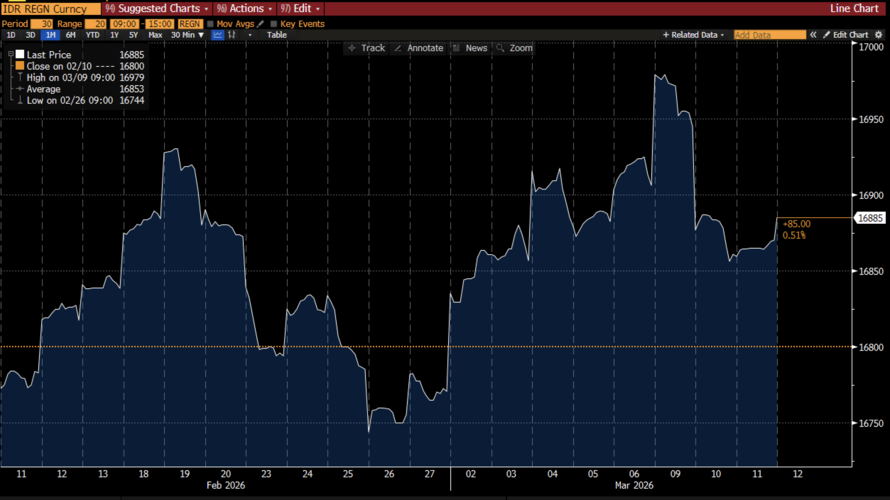Viewport: 890px width, 500px height.
Task: Click the white Last Price color swatch
Action: click(x=18, y=55)
